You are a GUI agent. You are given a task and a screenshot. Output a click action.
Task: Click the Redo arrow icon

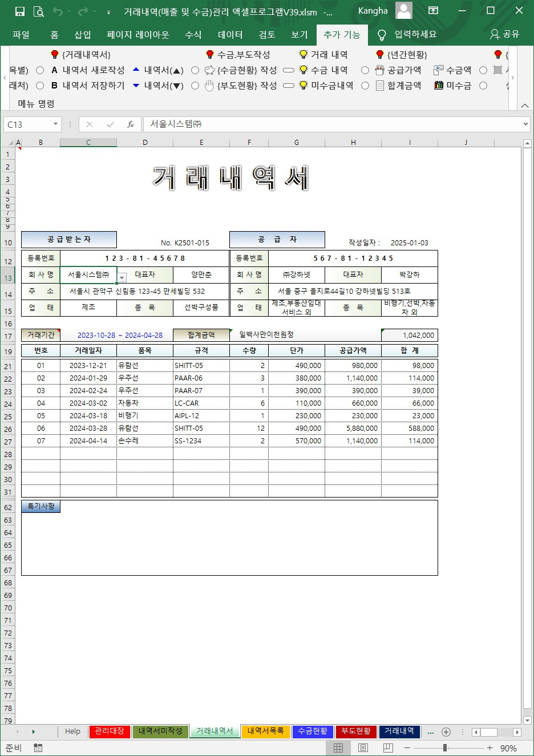click(83, 11)
